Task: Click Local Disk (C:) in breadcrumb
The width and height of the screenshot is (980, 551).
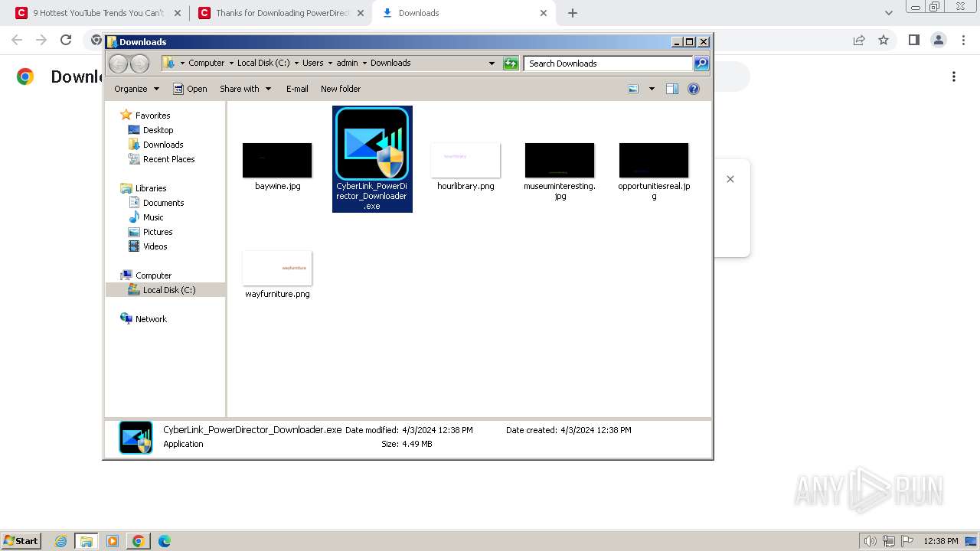Action: (x=263, y=64)
